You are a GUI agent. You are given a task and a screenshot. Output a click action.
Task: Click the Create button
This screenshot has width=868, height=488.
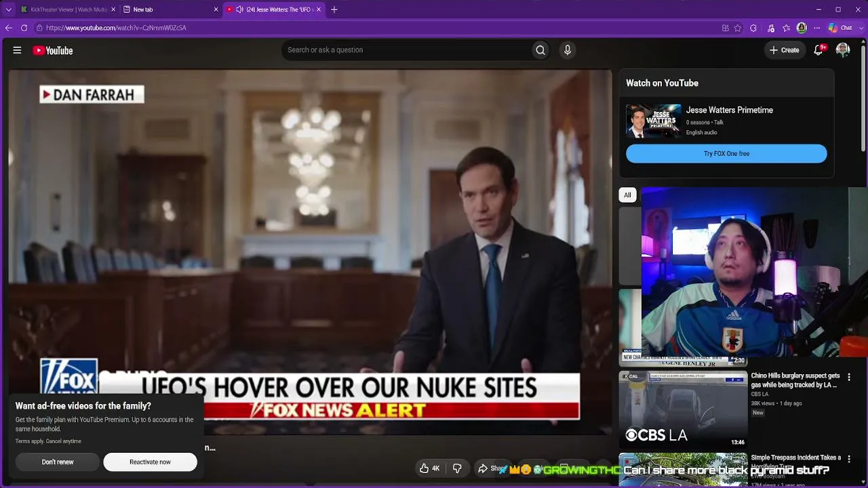click(784, 50)
